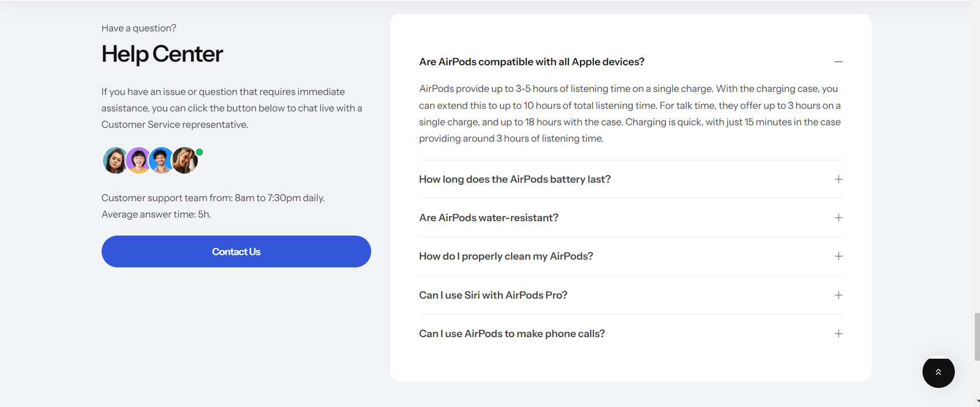This screenshot has height=407, width=980.
Task: Click plus icon beside water-resistant question
Action: (839, 218)
